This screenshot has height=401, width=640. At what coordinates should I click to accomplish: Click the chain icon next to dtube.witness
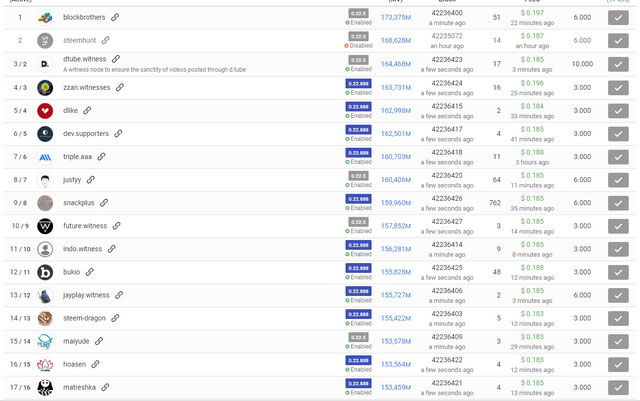click(116, 59)
